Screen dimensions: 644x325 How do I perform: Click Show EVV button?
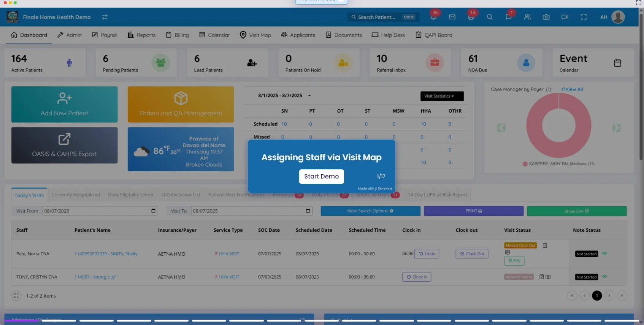pyautogui.click(x=576, y=211)
